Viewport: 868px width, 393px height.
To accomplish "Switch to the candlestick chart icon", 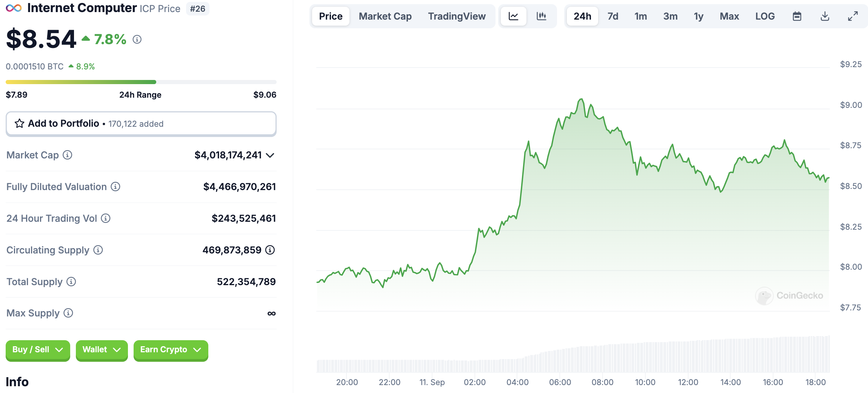I will pos(541,16).
